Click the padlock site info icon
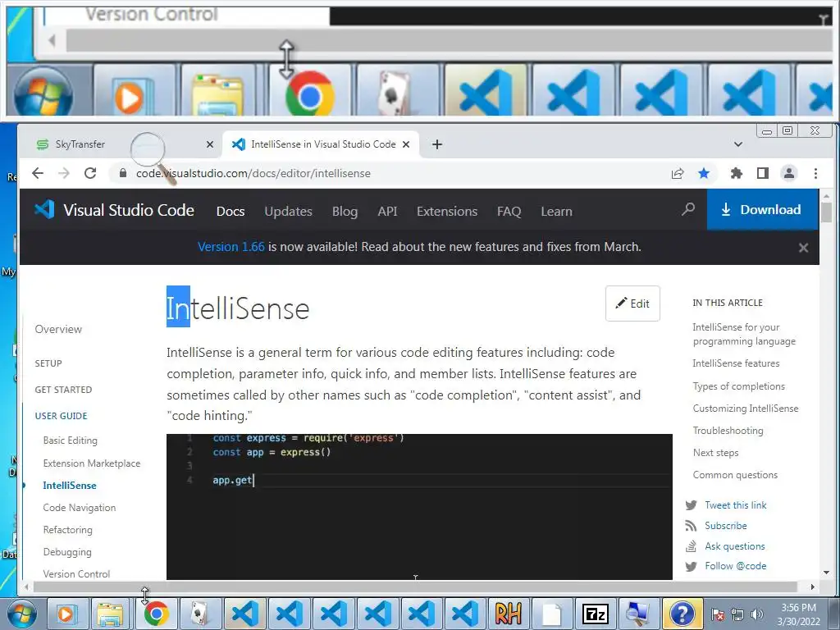This screenshot has height=630, width=840. (x=123, y=173)
